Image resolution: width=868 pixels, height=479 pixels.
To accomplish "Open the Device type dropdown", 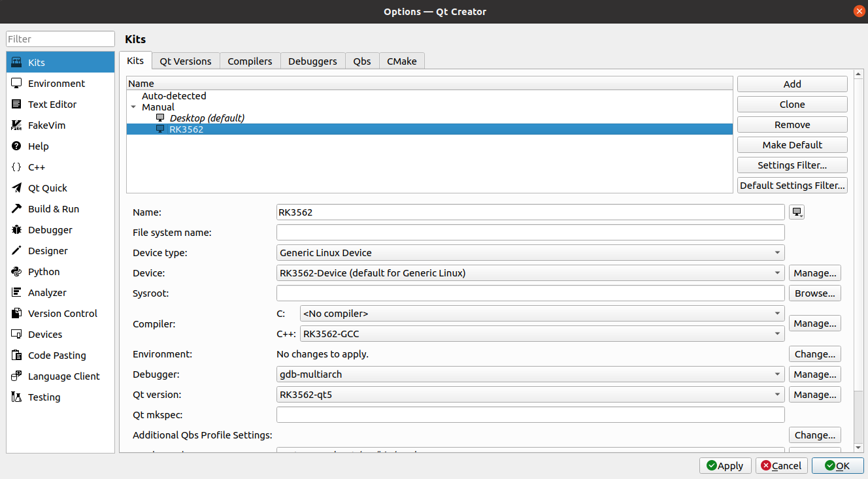I will pyautogui.click(x=531, y=253).
